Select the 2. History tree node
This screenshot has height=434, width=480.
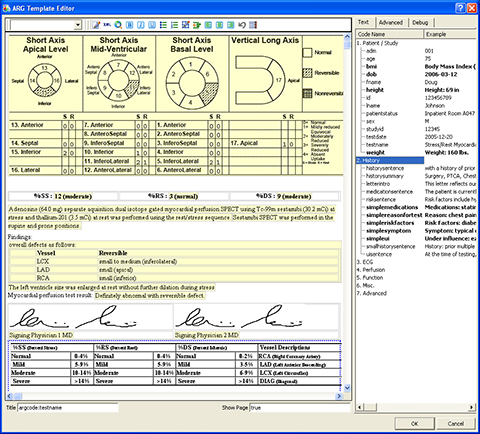389,160
